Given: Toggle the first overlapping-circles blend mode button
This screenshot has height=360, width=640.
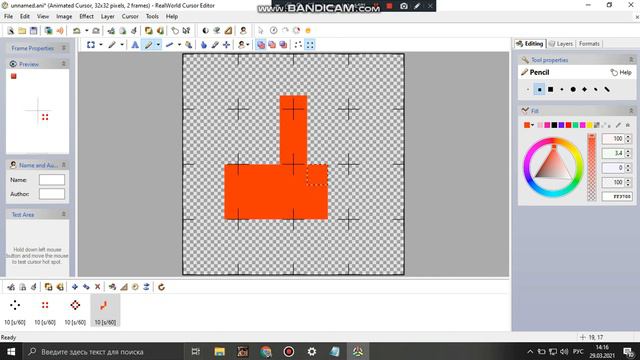Looking at the screenshot, I should [261, 45].
